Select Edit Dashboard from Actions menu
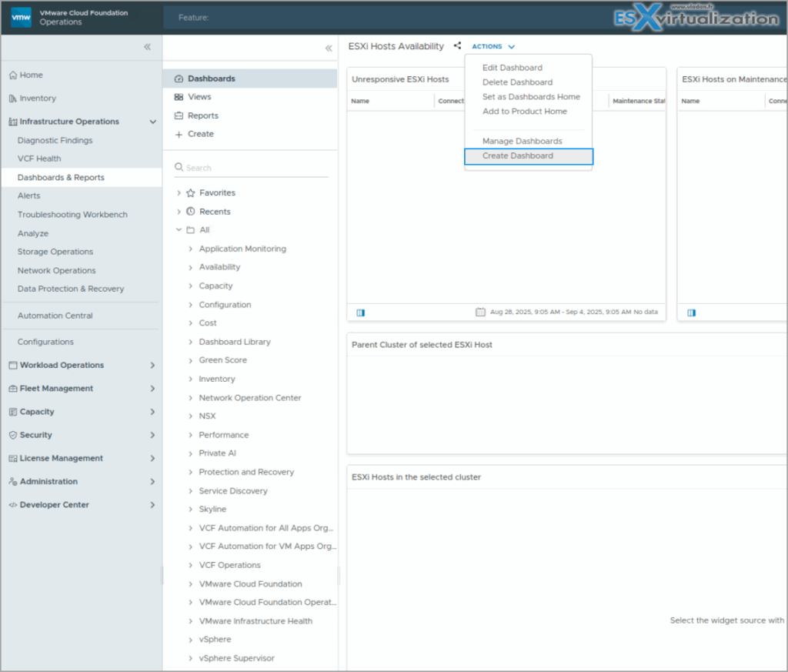This screenshot has width=788, height=672. click(x=512, y=68)
